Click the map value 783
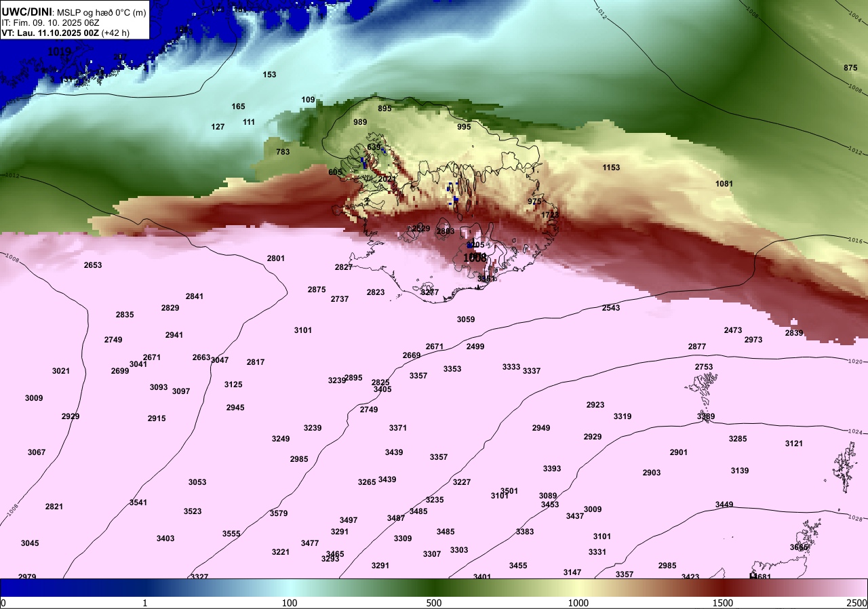 tap(283, 152)
